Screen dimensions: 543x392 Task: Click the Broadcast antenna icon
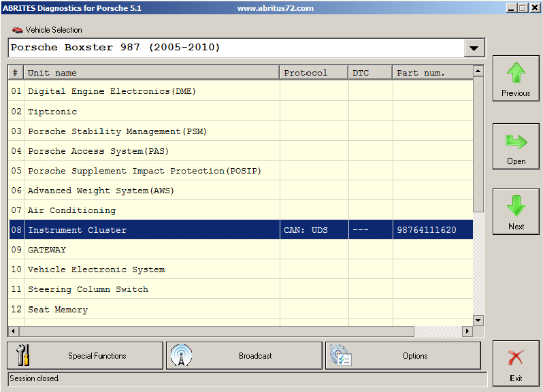(181, 355)
